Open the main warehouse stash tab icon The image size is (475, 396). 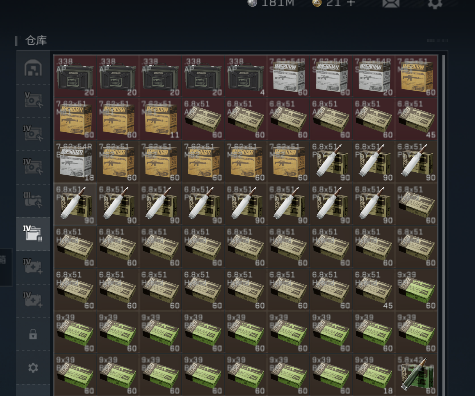pyautogui.click(x=33, y=68)
